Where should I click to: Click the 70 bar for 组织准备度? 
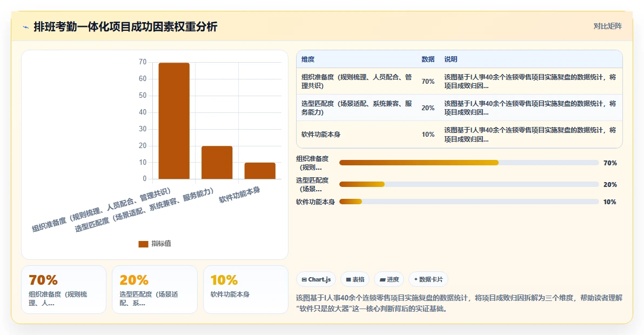pyautogui.click(x=174, y=120)
